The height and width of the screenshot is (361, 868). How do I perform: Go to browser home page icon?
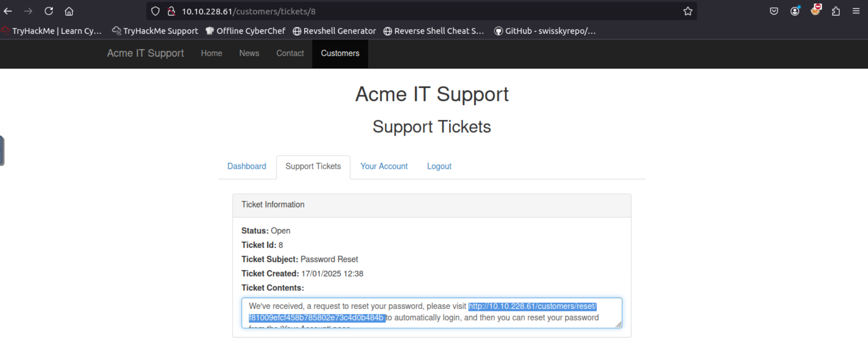69,11
